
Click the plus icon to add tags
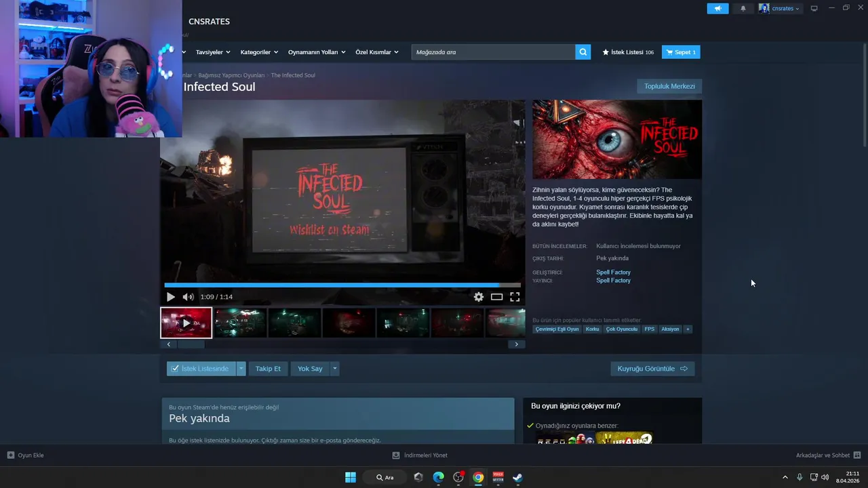pos(688,329)
